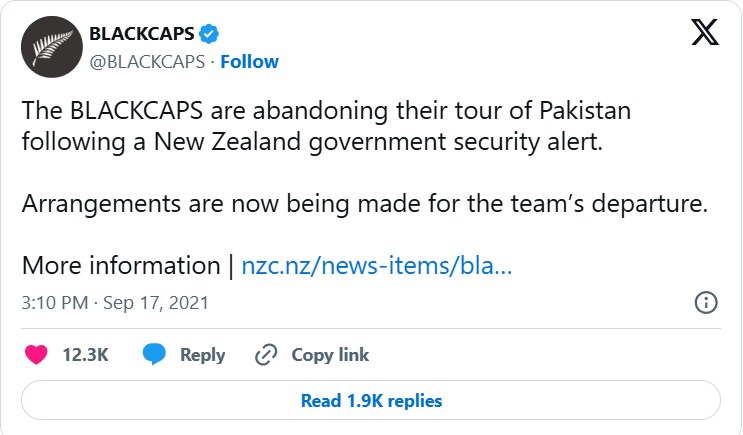Click the copy link chain icon

pyautogui.click(x=266, y=354)
